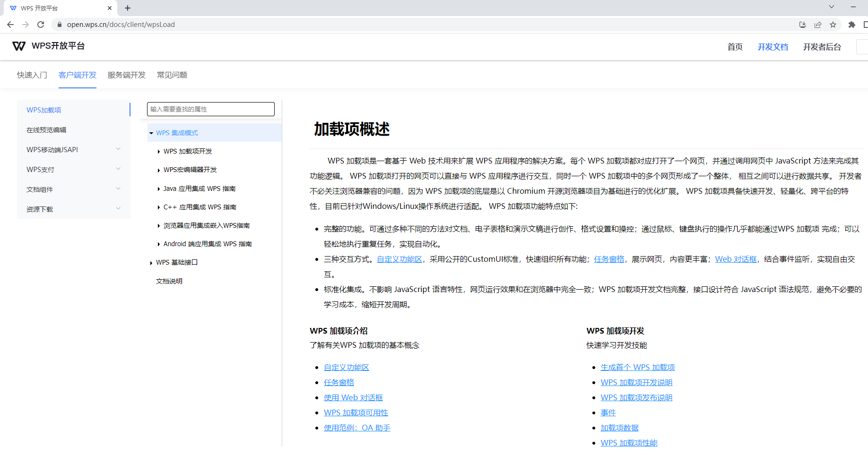Open 任务窗格 link under 加载项介绍 list
This screenshot has width=868, height=455.
coord(339,383)
